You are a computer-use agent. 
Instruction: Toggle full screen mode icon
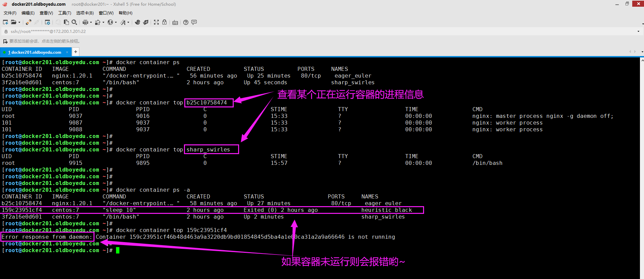tap(156, 22)
